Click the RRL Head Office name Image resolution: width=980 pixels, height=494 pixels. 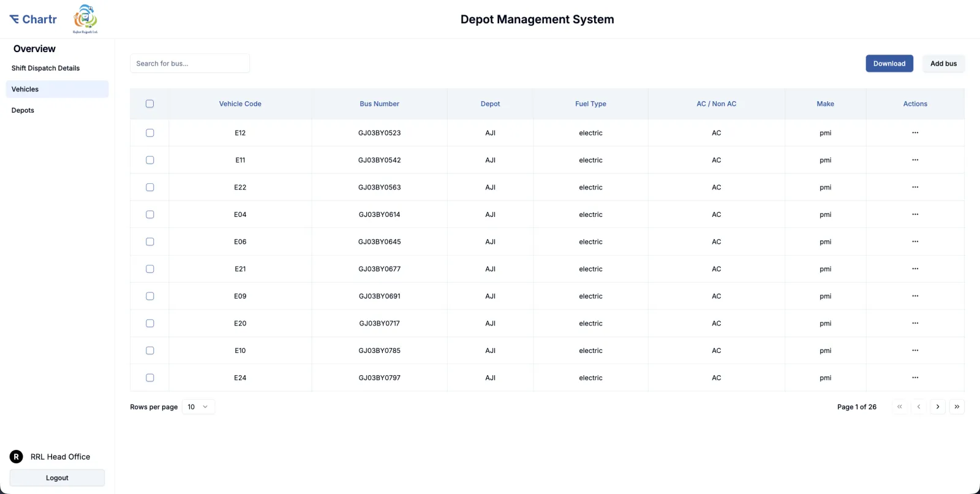click(60, 457)
